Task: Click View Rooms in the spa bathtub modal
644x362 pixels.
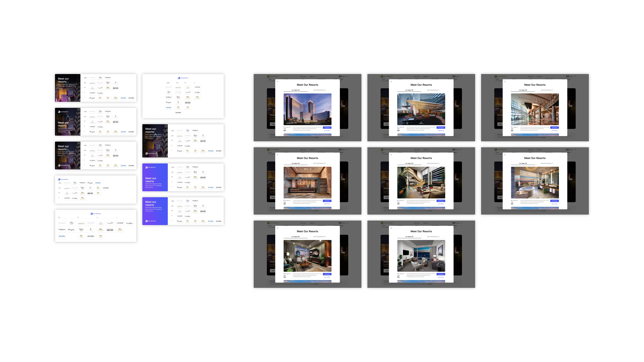Action: [554, 201]
